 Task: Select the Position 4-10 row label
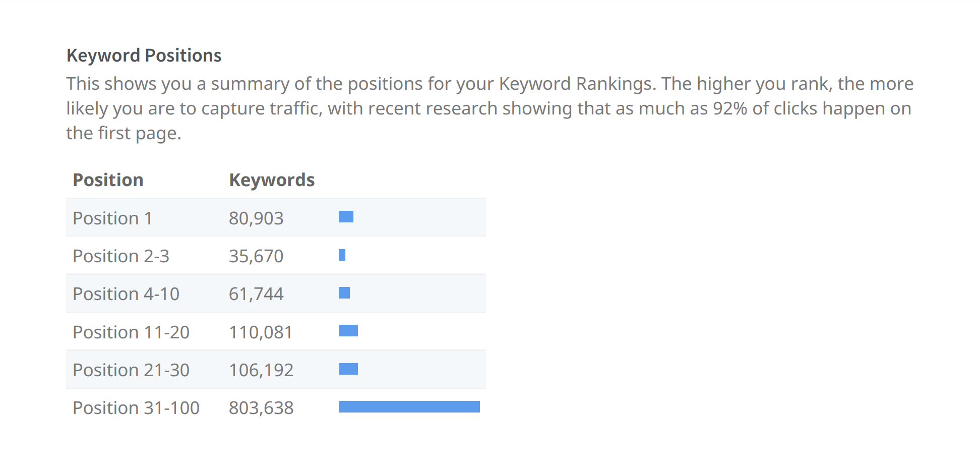click(126, 294)
